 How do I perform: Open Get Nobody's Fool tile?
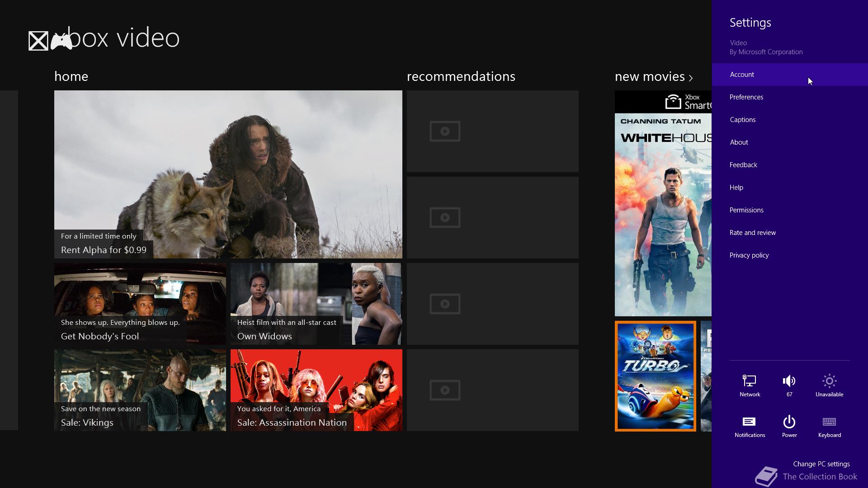(x=140, y=304)
